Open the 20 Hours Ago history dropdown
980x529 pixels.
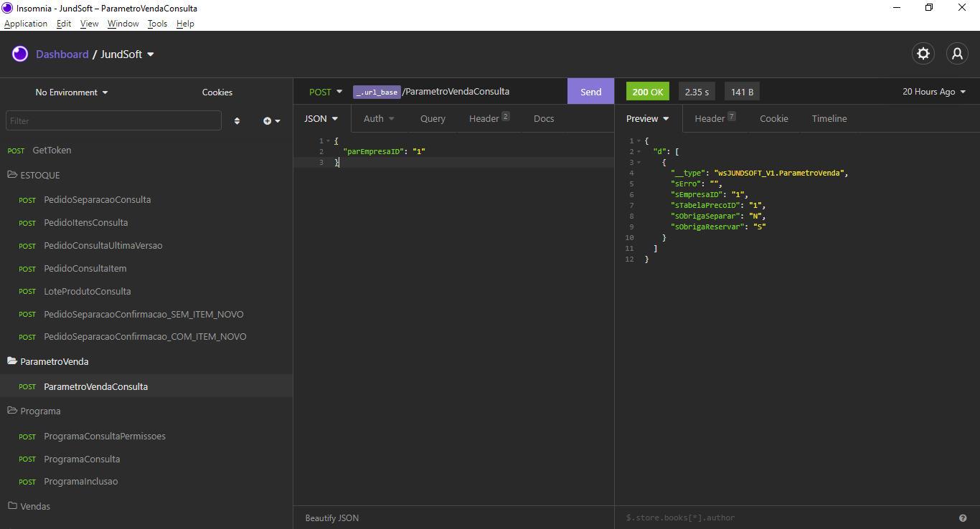pyautogui.click(x=934, y=92)
